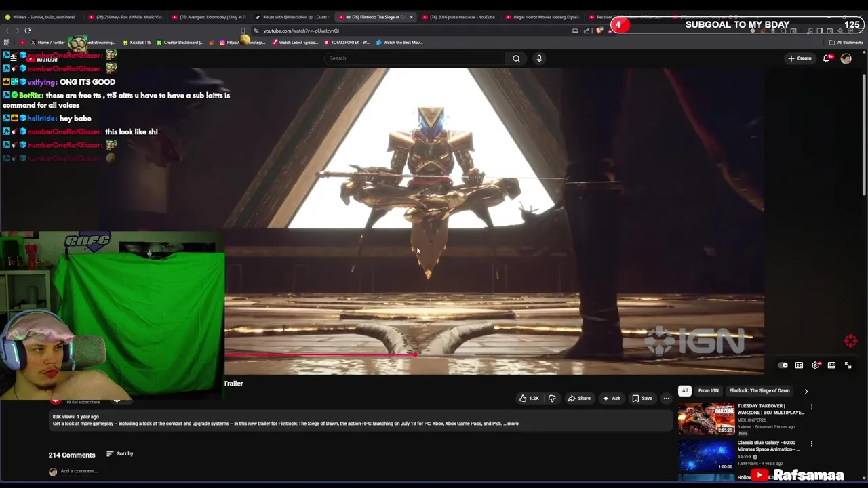The image size is (868, 488).
Task: Select the All filter chip
Action: (685, 391)
